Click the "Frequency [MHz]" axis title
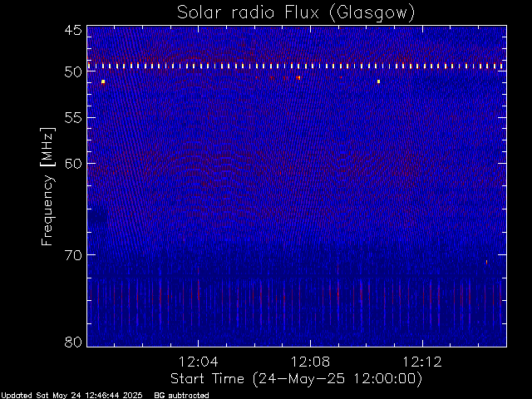The height and width of the screenshot is (399, 532). [47, 186]
